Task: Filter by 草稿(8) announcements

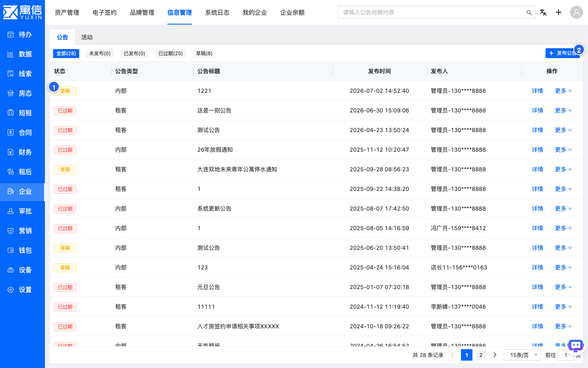Action: coord(204,54)
